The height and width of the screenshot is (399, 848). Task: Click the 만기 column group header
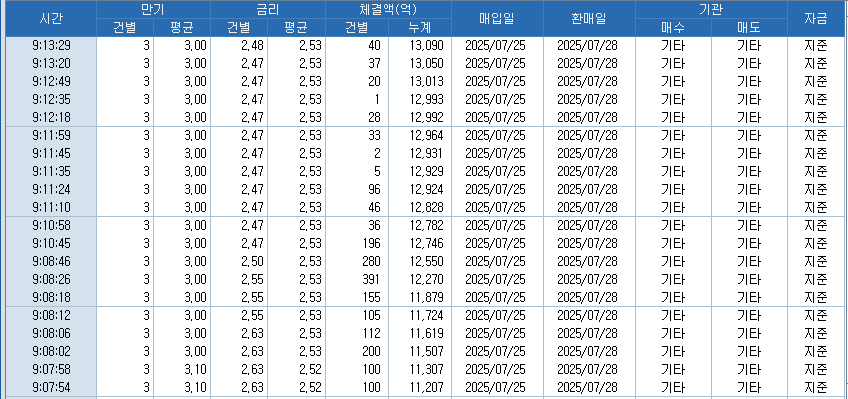pos(153,10)
